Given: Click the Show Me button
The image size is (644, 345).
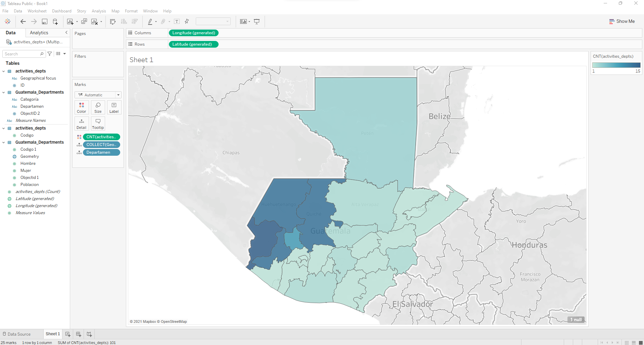Looking at the screenshot, I should point(622,21).
